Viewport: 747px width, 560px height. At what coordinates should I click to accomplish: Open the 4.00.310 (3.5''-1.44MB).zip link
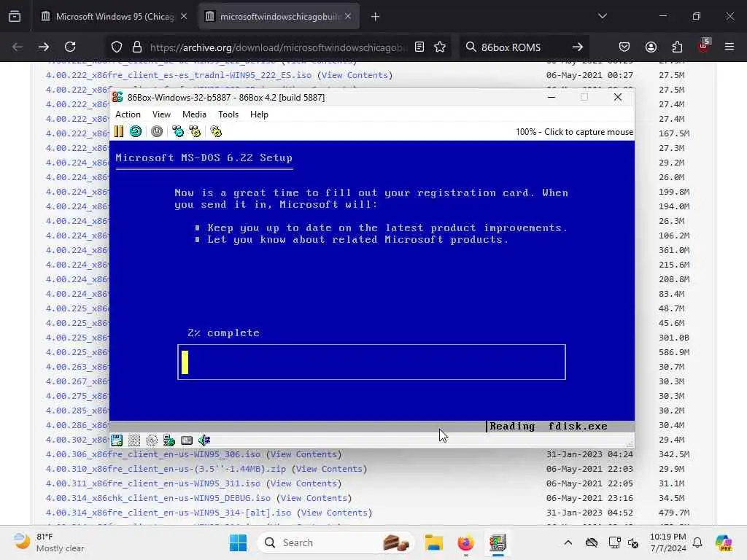pos(166,469)
